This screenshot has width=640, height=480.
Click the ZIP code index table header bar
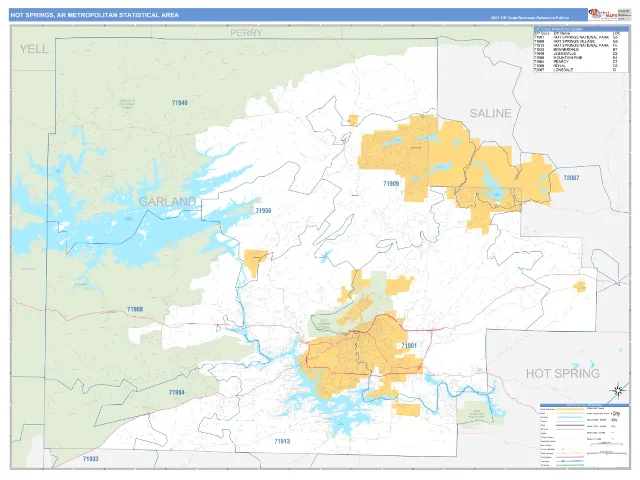click(x=581, y=29)
